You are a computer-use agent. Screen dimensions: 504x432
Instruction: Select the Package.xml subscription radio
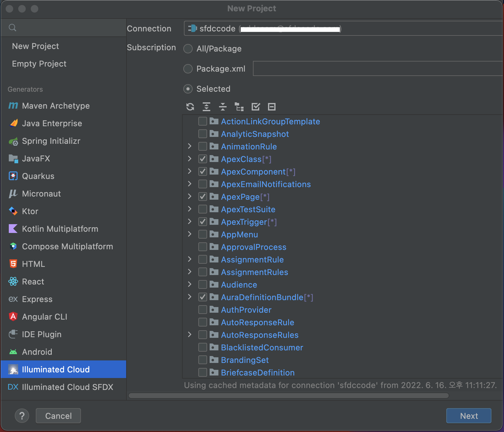[188, 69]
